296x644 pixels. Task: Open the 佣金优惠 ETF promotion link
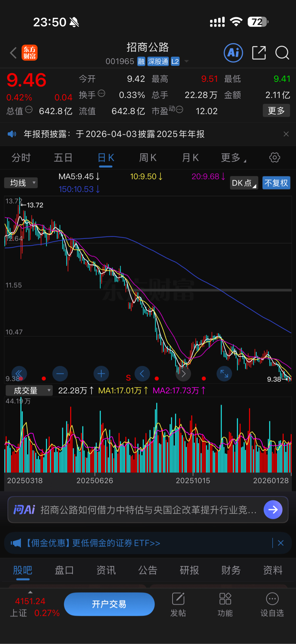[92, 543]
